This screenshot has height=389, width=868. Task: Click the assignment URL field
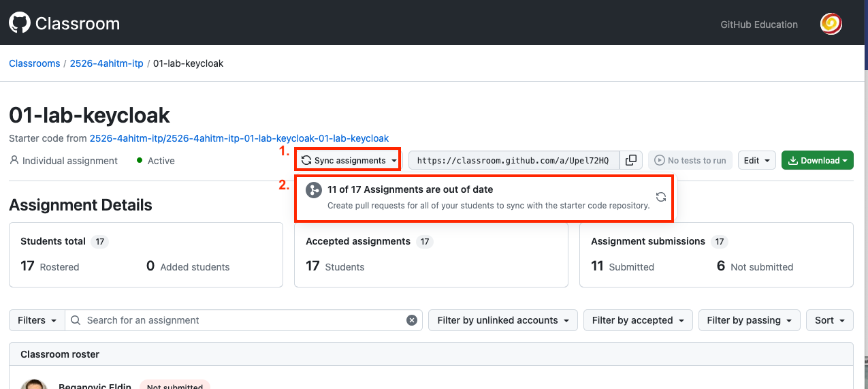[514, 160]
